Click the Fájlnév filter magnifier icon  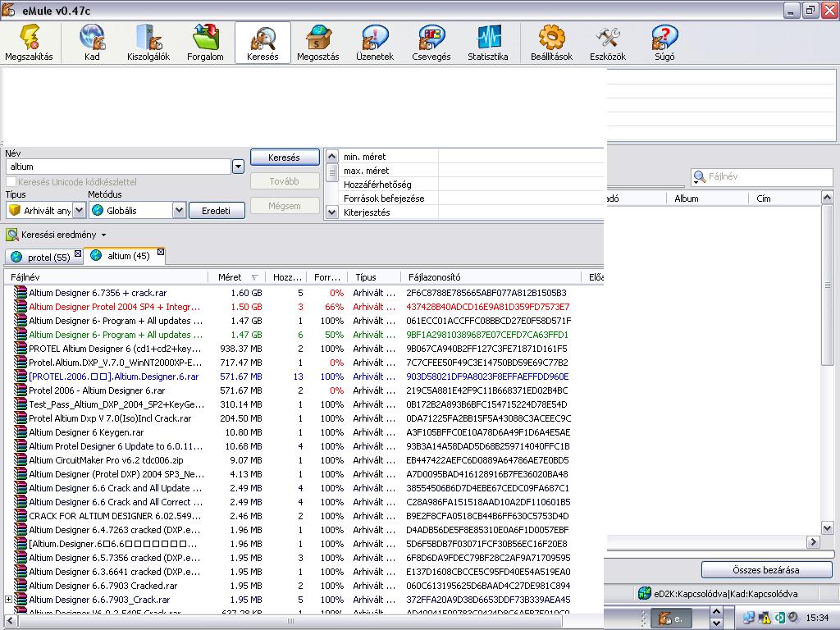[699, 176]
